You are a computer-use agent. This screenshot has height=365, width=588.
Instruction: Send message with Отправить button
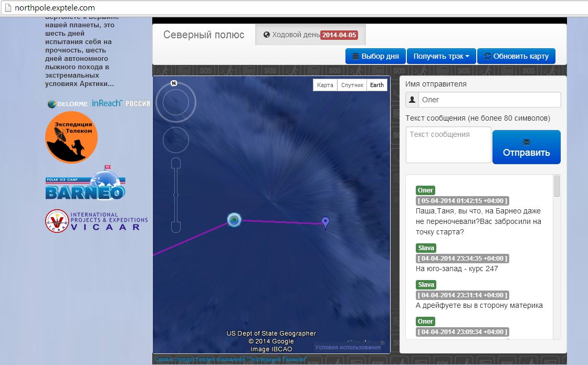click(526, 147)
